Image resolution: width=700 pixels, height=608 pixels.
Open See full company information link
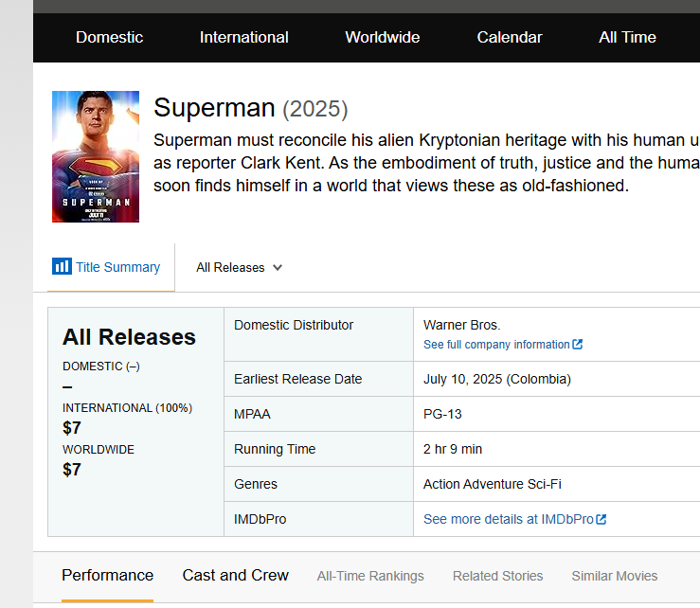[x=496, y=345]
